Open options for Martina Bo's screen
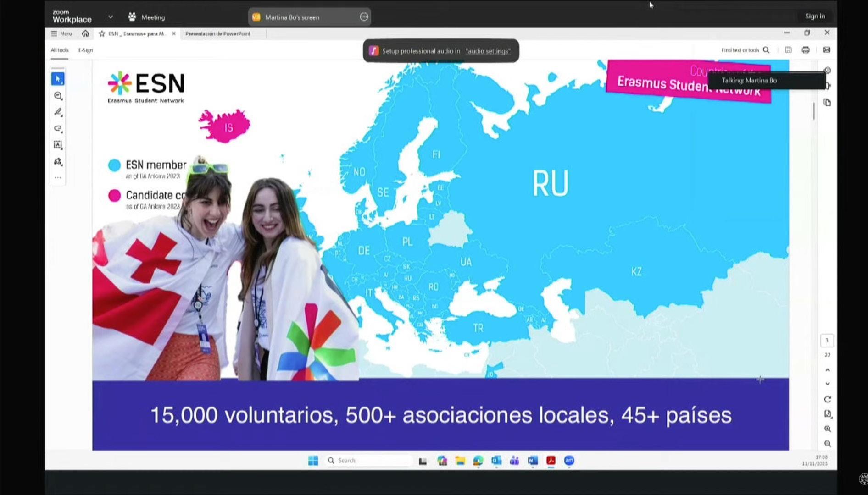 364,17
